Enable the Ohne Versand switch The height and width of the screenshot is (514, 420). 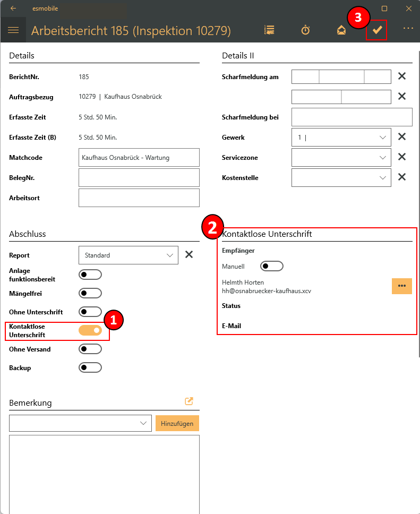click(90, 349)
